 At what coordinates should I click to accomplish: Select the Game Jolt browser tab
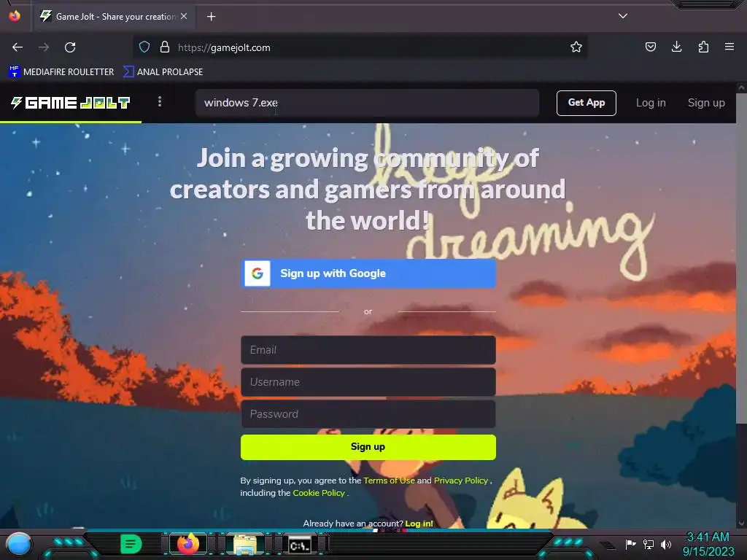point(113,17)
